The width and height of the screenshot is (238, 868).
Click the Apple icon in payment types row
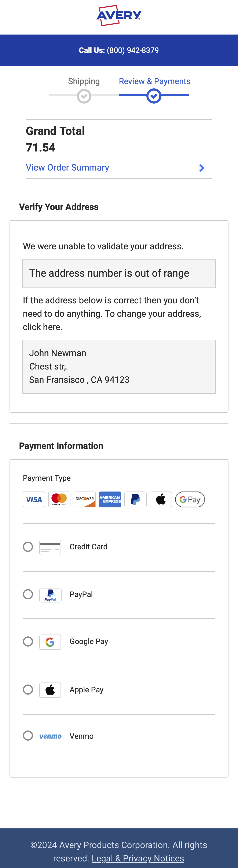[161, 499]
